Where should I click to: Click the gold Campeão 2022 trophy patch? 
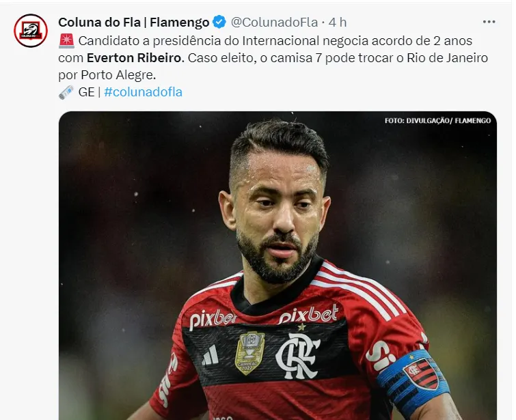coord(249,353)
